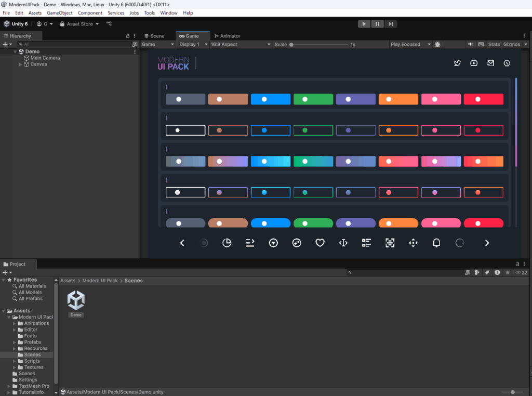Go to next demo page with right chevron

coord(487,243)
